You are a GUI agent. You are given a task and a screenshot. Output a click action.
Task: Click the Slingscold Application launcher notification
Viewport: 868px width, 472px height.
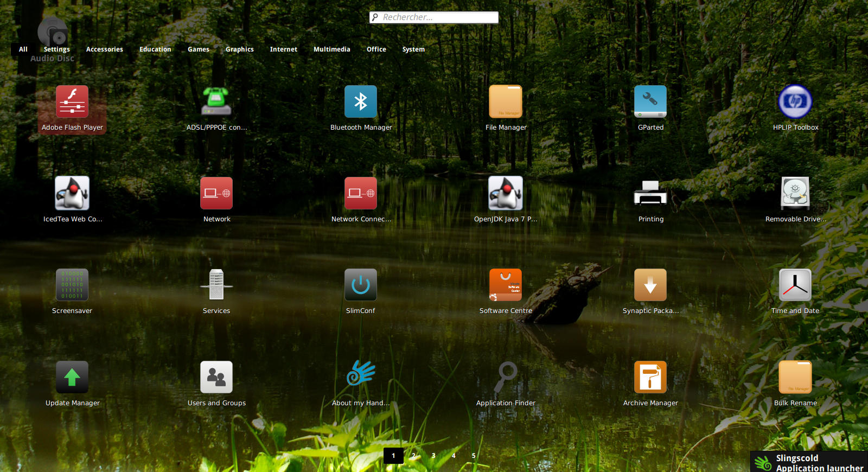(x=809, y=462)
